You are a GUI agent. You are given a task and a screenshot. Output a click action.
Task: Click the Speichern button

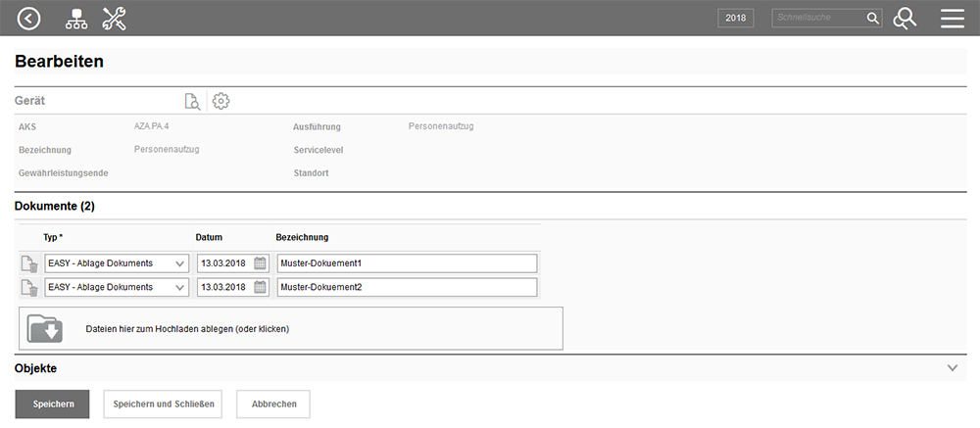[x=52, y=404]
